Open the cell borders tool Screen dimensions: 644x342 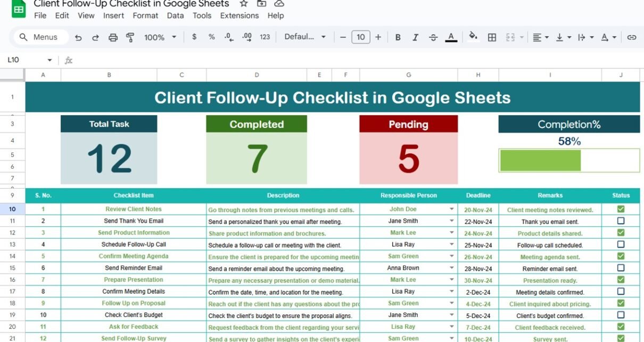492,37
